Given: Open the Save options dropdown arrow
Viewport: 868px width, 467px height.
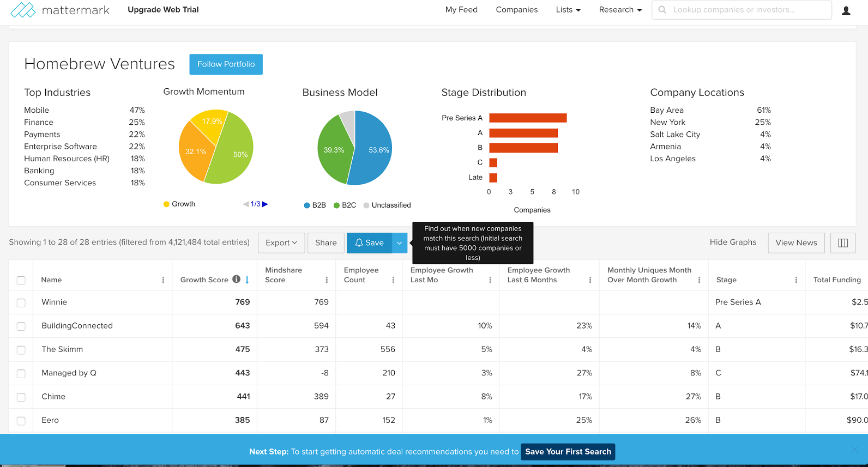Looking at the screenshot, I should (400, 243).
